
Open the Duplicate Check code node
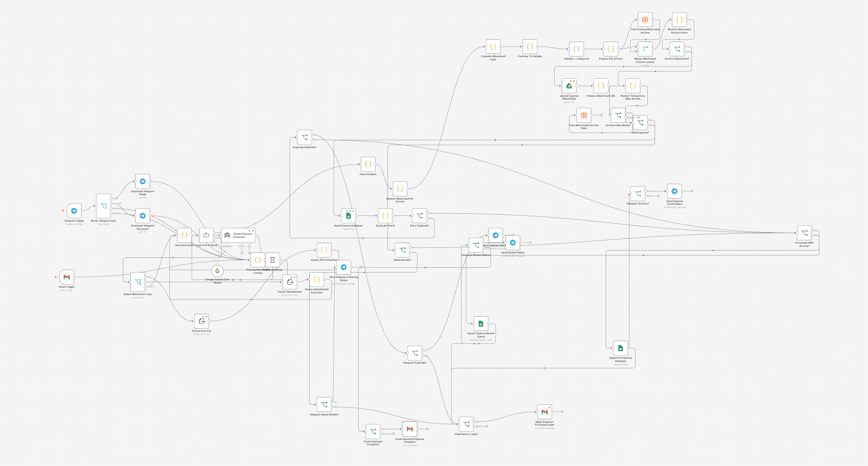point(385,216)
